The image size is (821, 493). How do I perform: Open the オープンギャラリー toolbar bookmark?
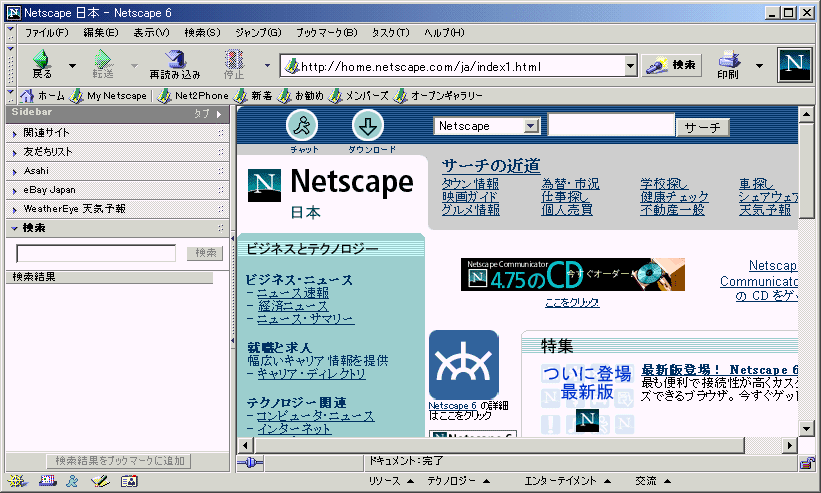[439, 96]
